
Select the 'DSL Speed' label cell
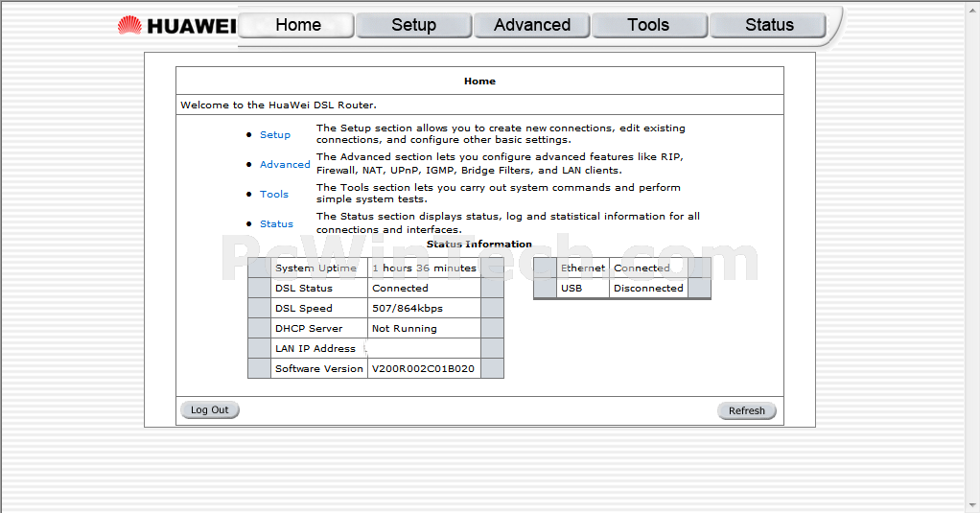point(319,308)
